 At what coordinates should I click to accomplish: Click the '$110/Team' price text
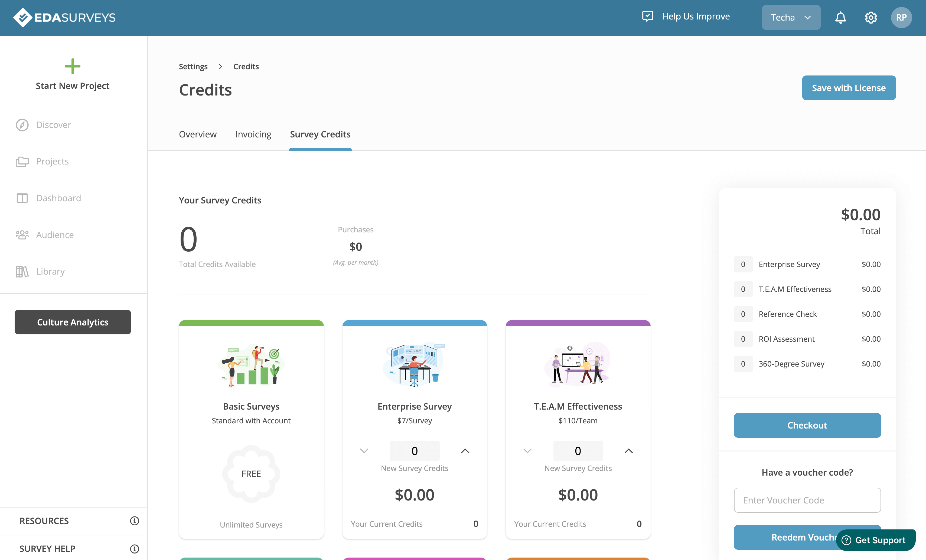coord(578,421)
